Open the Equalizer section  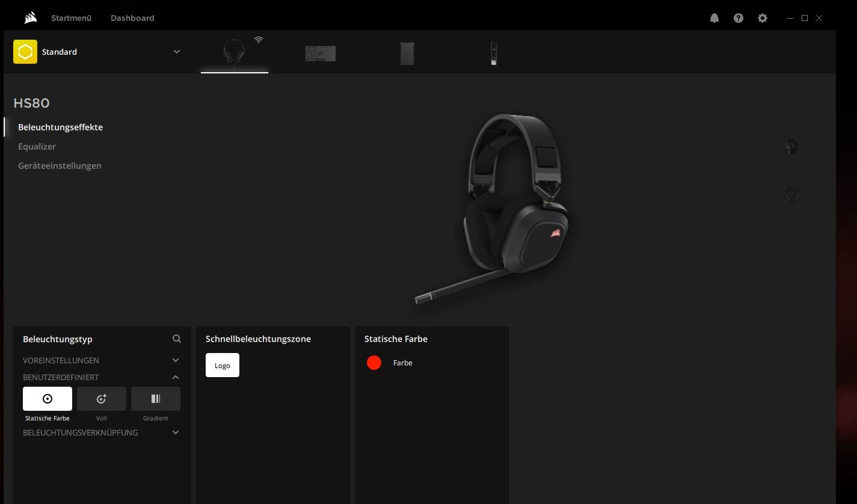pos(37,147)
